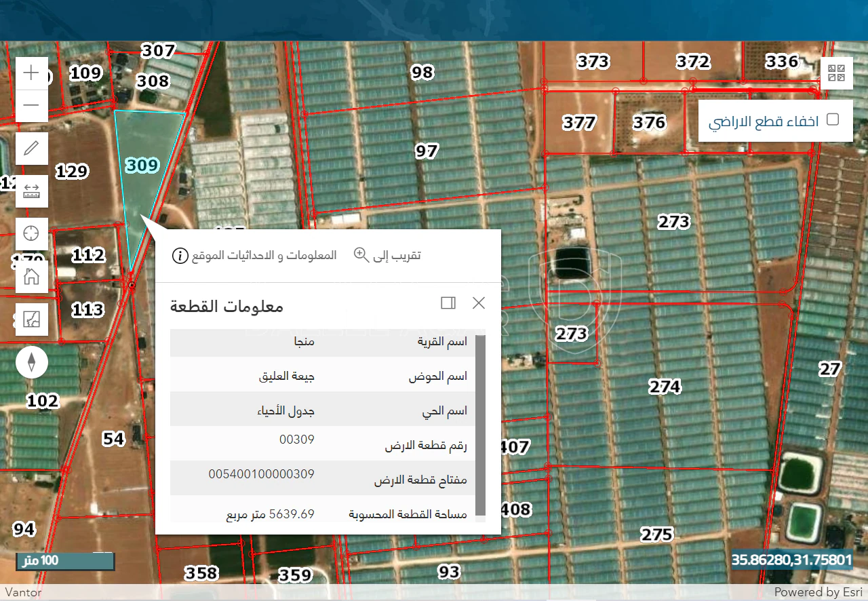The image size is (868, 601).
Task: Select parcel 372 at the top
Action: [693, 62]
